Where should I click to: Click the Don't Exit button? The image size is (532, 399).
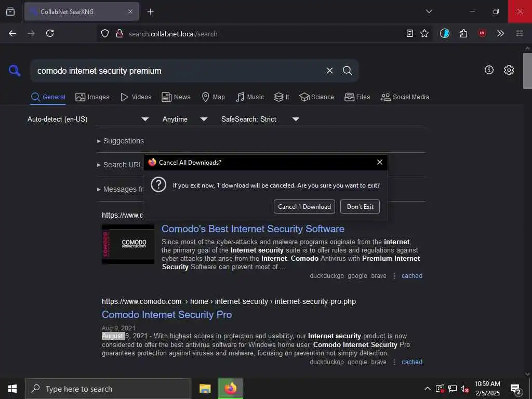coord(360,207)
